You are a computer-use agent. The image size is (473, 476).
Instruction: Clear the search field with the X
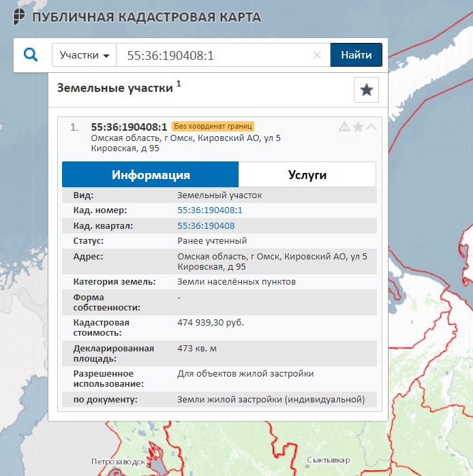[317, 55]
